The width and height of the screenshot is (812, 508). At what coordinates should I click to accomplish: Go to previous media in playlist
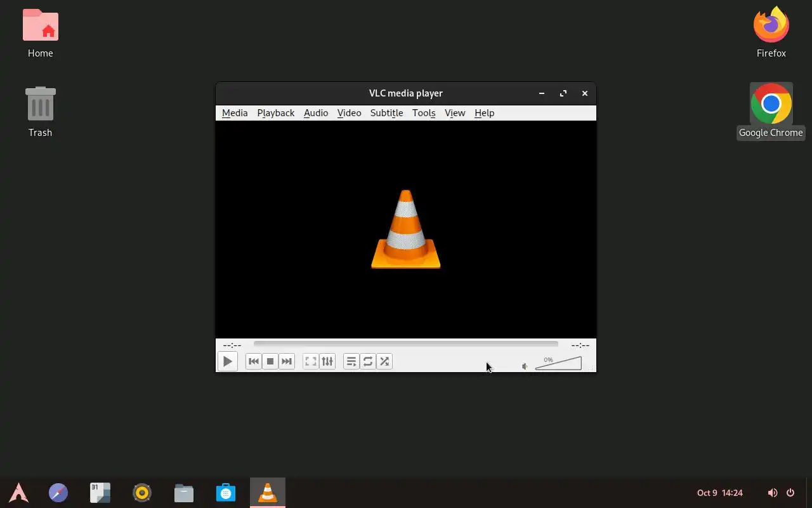tap(253, 361)
